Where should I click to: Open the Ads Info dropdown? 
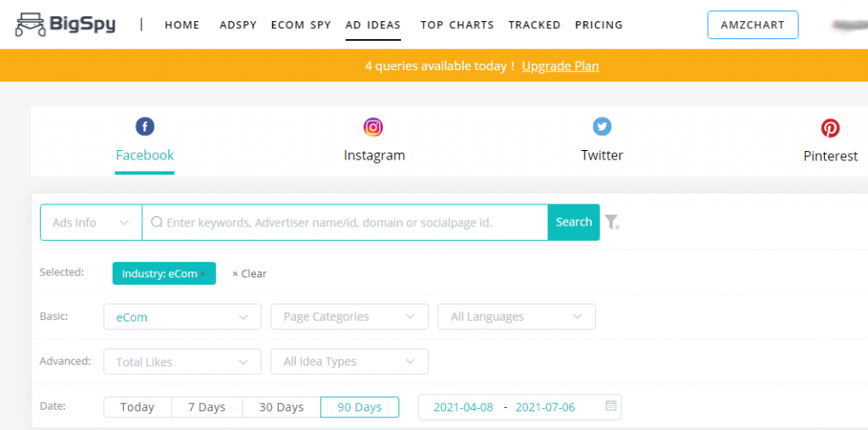tap(91, 222)
